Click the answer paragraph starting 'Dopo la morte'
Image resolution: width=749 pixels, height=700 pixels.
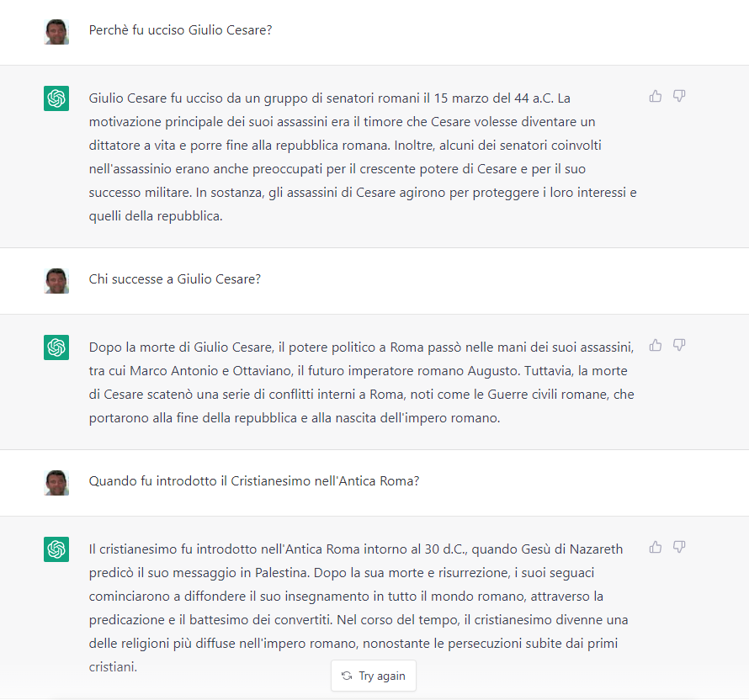point(362,382)
